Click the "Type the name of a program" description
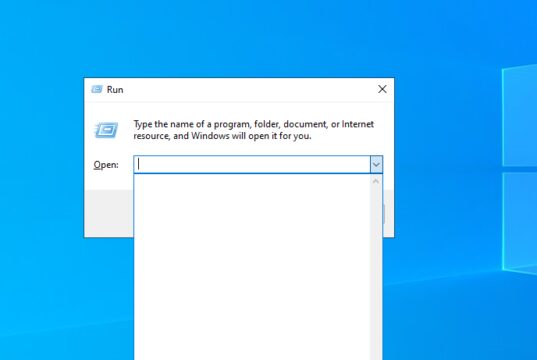This screenshot has width=537, height=360. [253, 130]
